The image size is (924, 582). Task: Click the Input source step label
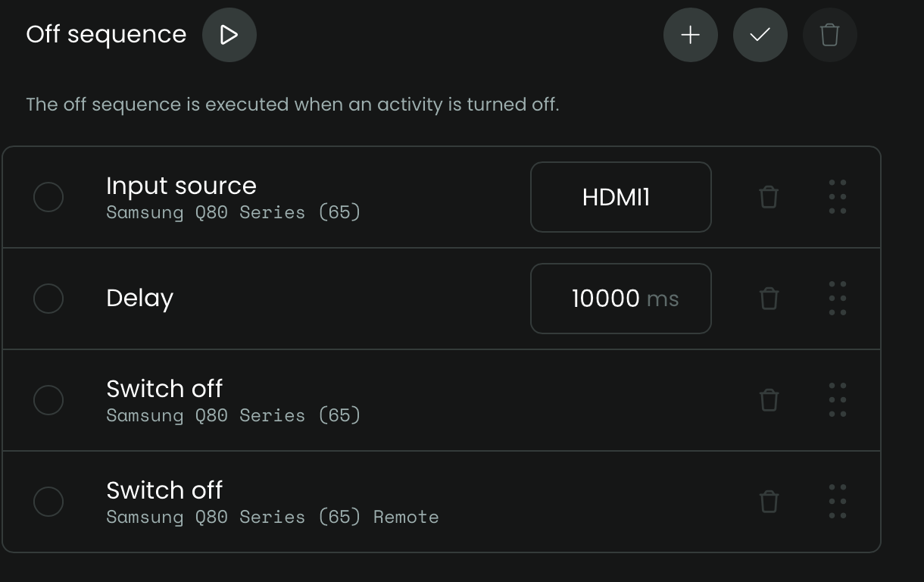point(181,186)
